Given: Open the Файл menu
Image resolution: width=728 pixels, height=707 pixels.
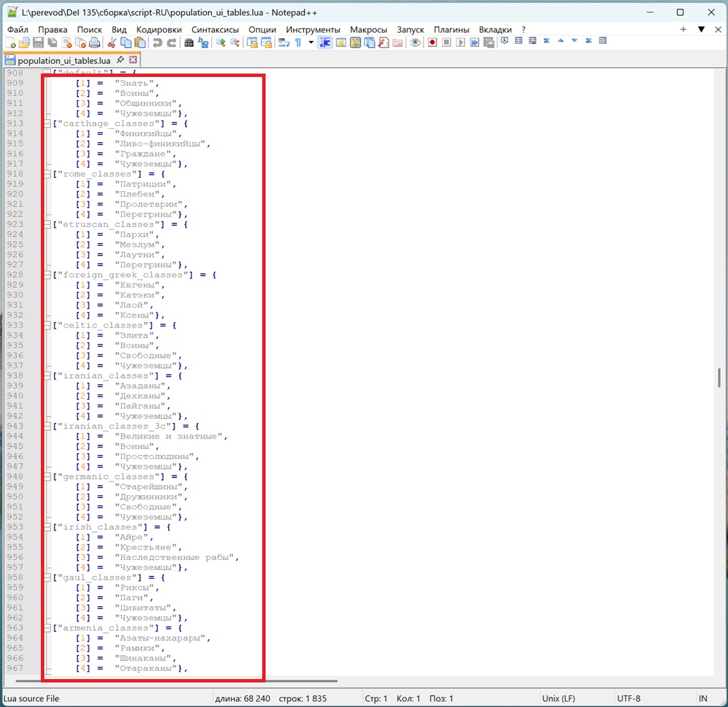Looking at the screenshot, I should pyautogui.click(x=18, y=29).
